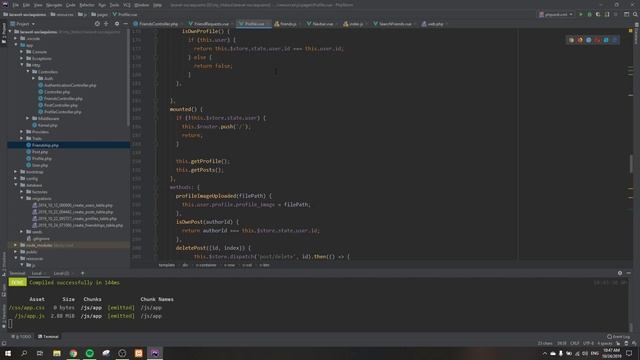The image size is (640, 360).
Task: Open Project panel settings gear
Action: pyautogui.click(x=117, y=24)
